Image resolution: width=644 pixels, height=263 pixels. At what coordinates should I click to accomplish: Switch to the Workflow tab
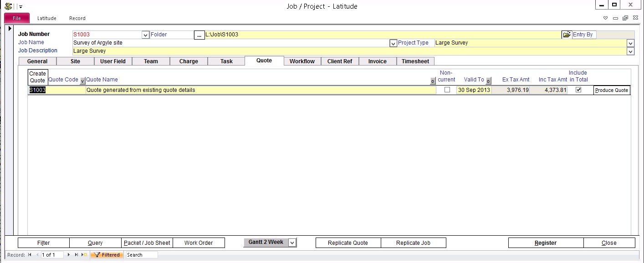[x=302, y=61]
